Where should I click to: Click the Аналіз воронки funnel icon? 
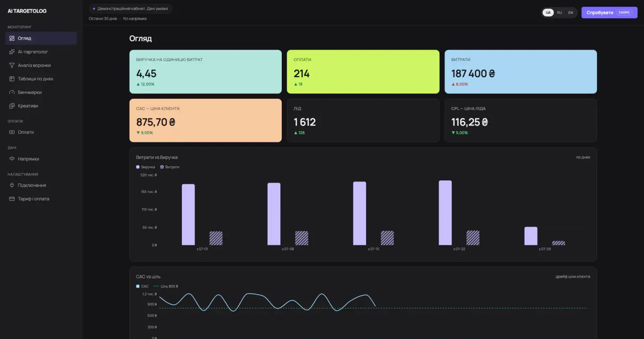[x=12, y=65]
